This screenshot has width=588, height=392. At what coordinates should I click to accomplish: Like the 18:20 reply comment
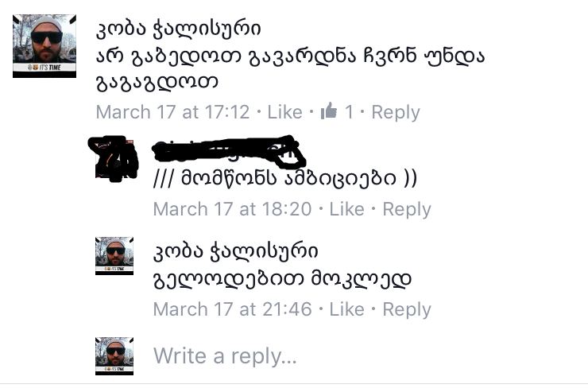point(346,209)
